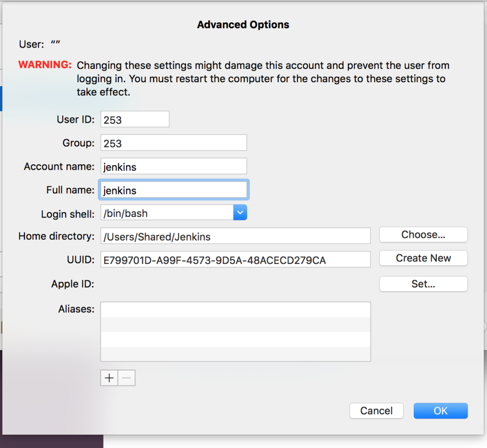Viewport: 487px width, 448px height.
Task: Click the plus icon to add an alias
Action: (x=108, y=377)
